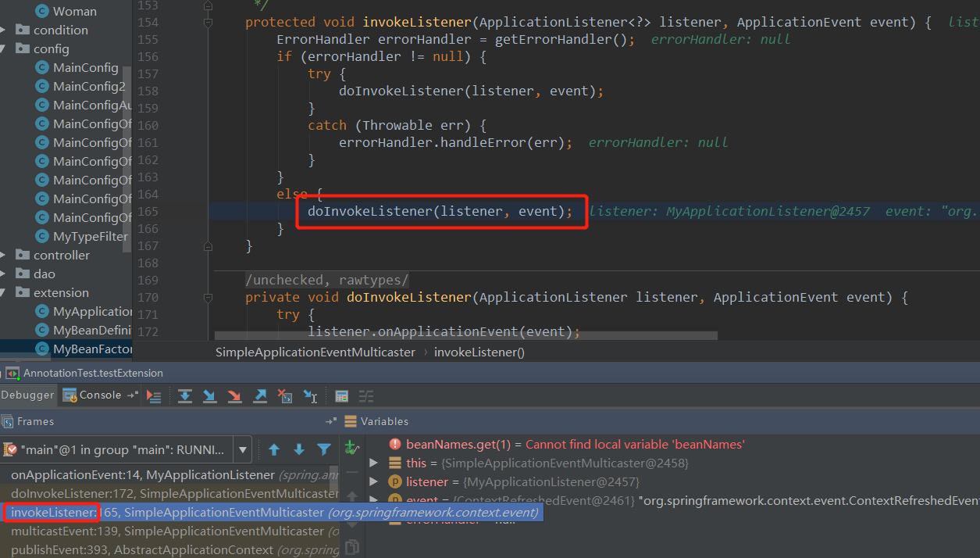Screen dimensions: 980x558
Task: Click the Frames panel restore layout icon
Action: (x=331, y=421)
